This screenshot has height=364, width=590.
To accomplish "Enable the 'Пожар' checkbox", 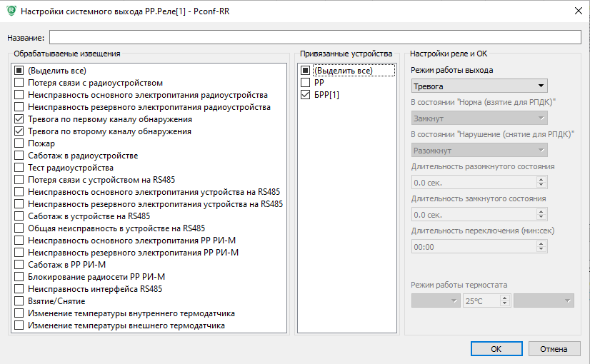I will pos(19,143).
